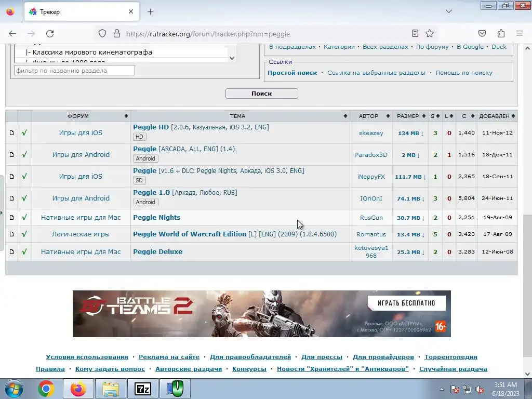The height and width of the screenshot is (399, 532).
Task: Sort results by L leechers column
Action: [x=449, y=116]
